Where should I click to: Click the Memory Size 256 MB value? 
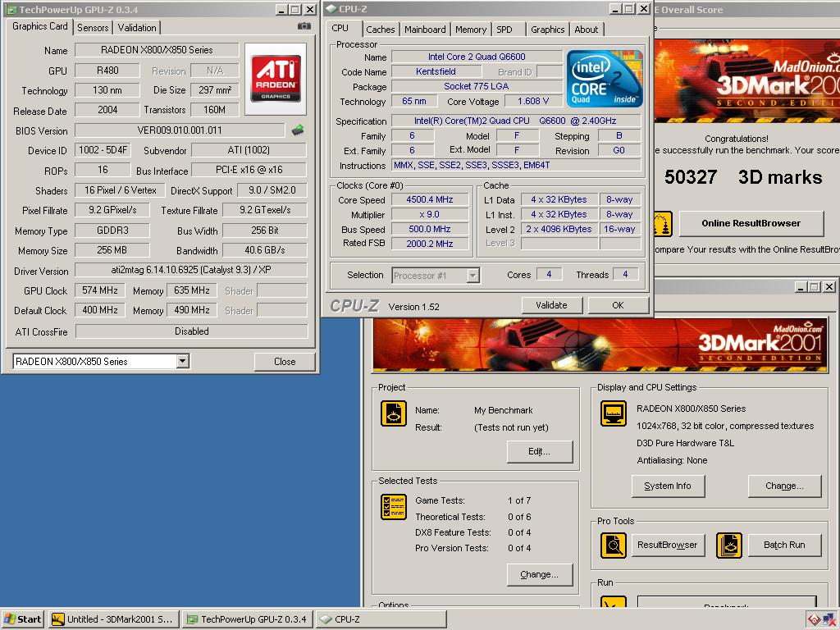(x=112, y=249)
